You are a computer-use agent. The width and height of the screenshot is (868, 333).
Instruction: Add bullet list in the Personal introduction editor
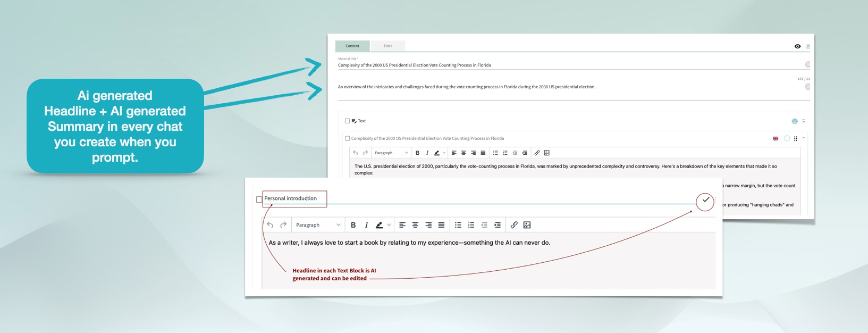coord(458,225)
